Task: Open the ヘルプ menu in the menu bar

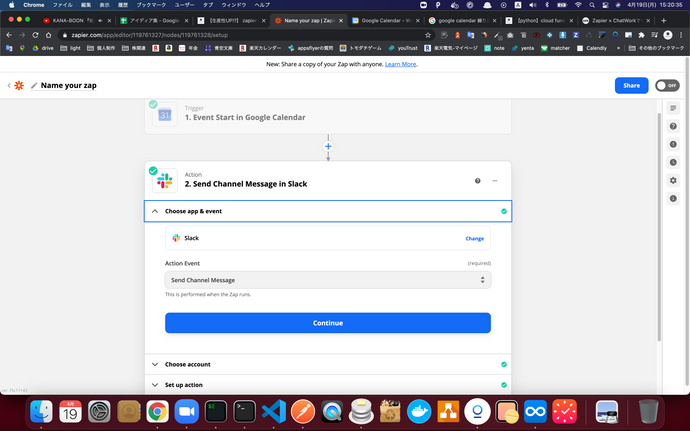Action: point(262,5)
